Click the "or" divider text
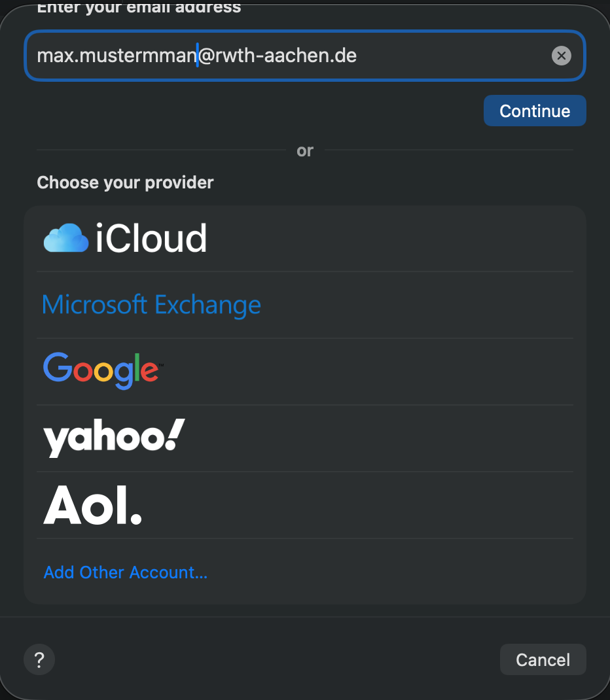Screen dimensions: 610x700 (305, 150)
